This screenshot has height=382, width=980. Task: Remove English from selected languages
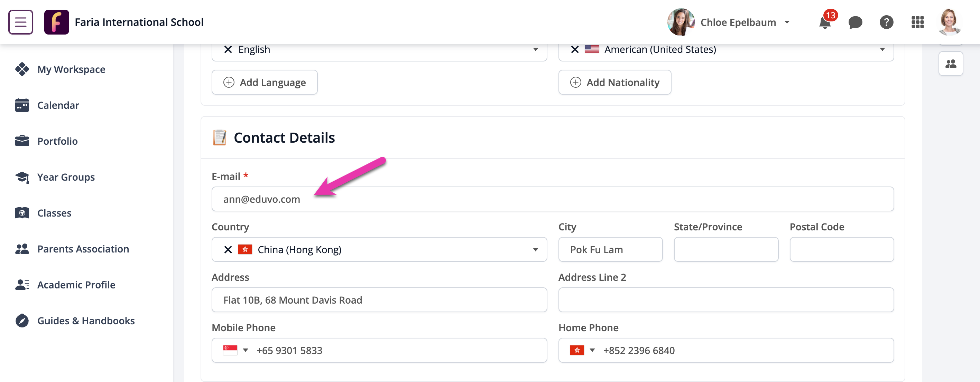point(228,49)
